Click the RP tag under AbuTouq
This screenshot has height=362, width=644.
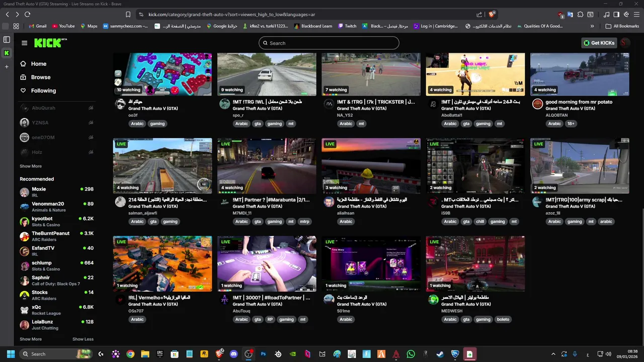(270, 319)
